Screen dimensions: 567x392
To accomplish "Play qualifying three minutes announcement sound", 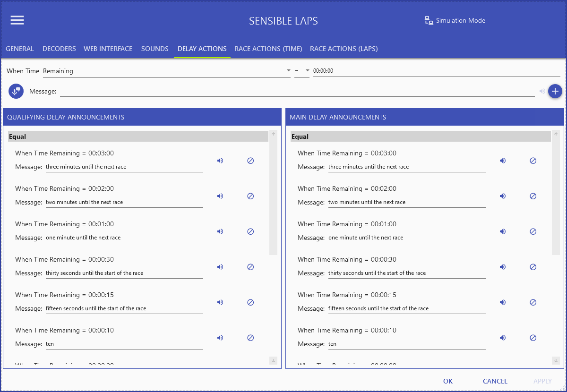I will pos(220,161).
